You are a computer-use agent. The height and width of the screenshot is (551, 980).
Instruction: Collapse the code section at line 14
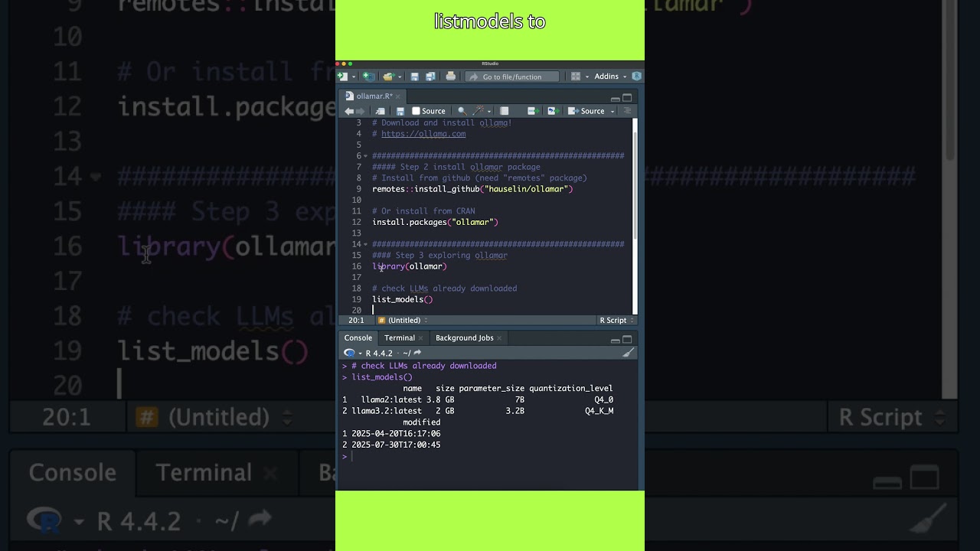(366, 244)
